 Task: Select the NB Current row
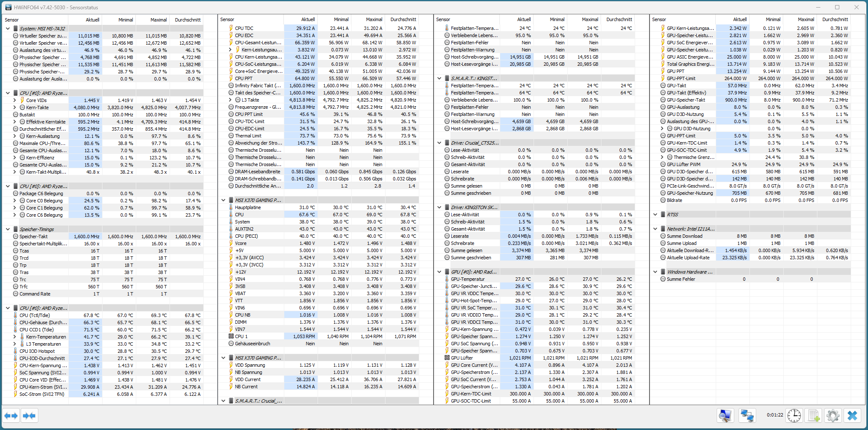(x=319, y=387)
